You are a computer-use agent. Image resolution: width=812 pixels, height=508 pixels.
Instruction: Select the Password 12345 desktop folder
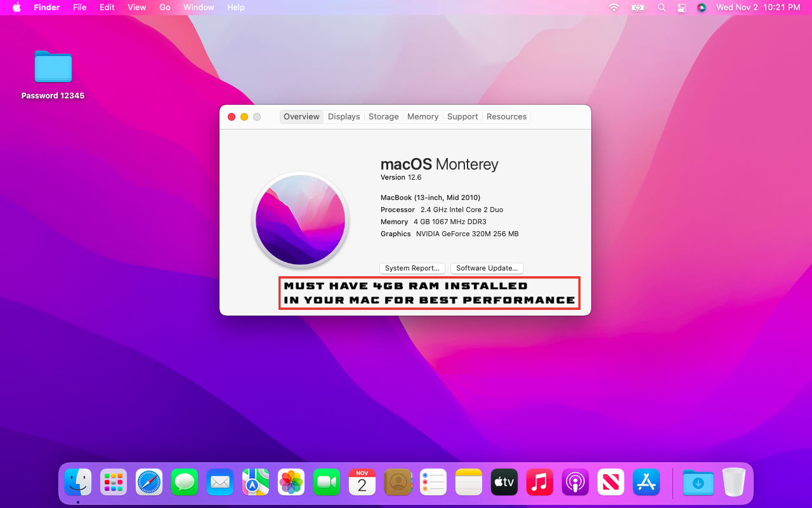[x=53, y=74]
